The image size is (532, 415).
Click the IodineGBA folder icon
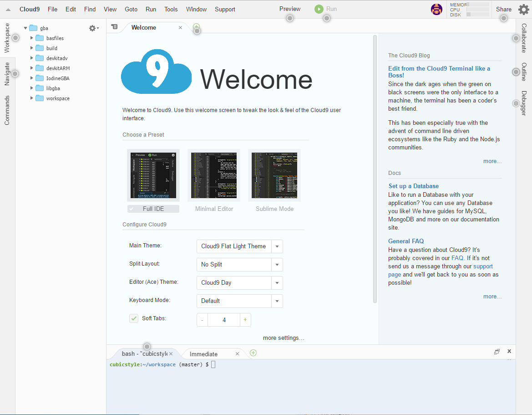click(40, 78)
